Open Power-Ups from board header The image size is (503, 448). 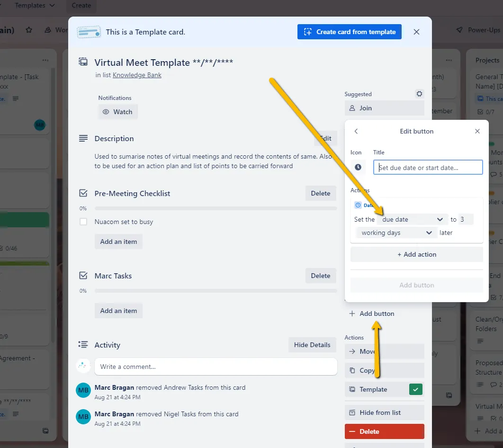(479, 30)
